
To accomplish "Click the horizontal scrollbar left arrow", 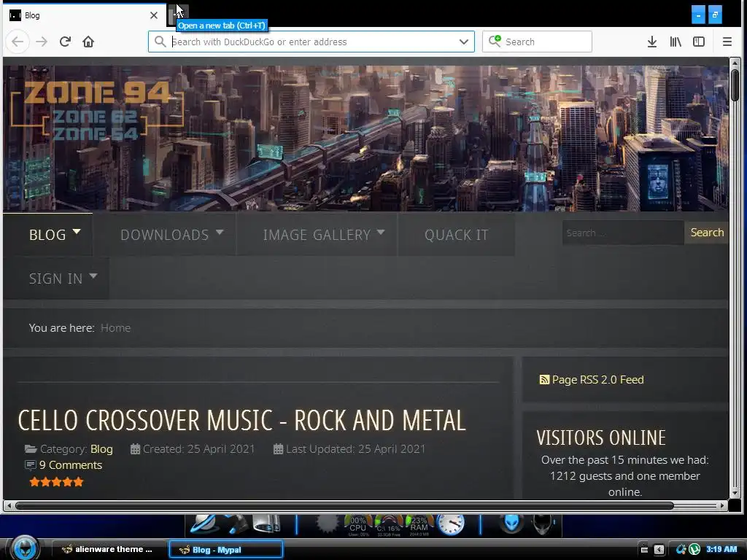I will tap(9, 505).
